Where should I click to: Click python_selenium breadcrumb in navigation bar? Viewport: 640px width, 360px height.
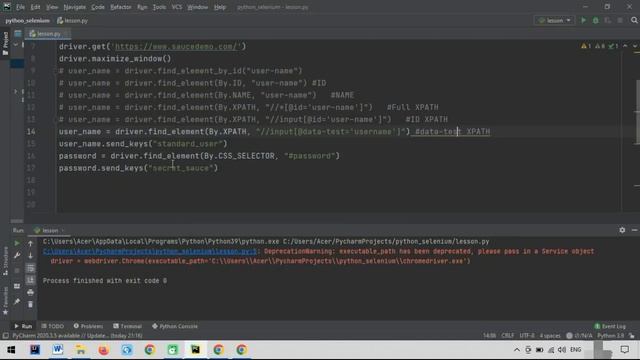click(27, 20)
